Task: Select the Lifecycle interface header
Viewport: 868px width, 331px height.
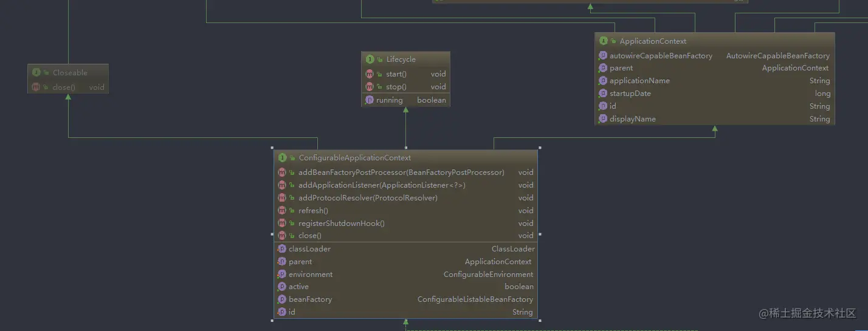Action: [406, 60]
